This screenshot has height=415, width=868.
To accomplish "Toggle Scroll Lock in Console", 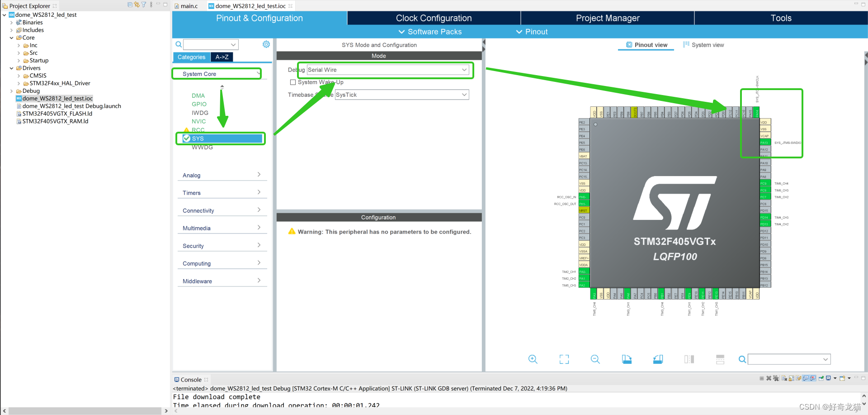I will pyautogui.click(x=792, y=378).
